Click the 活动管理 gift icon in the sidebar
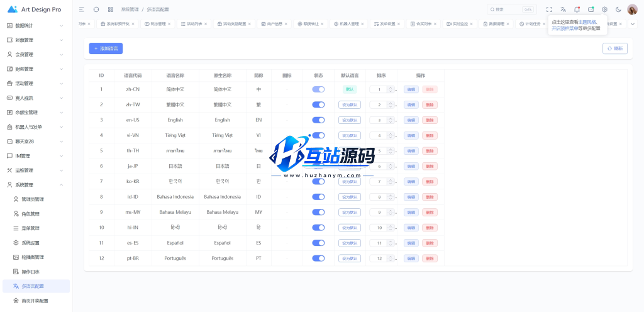Image resolution: width=644 pixels, height=312 pixels. coord(10,83)
